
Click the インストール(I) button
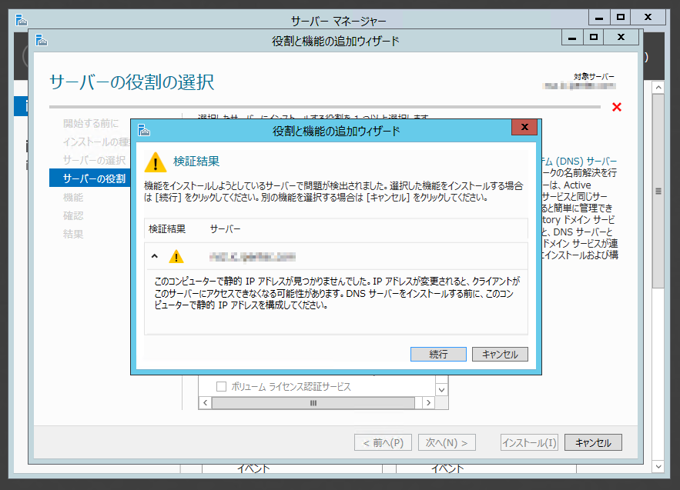point(529,443)
